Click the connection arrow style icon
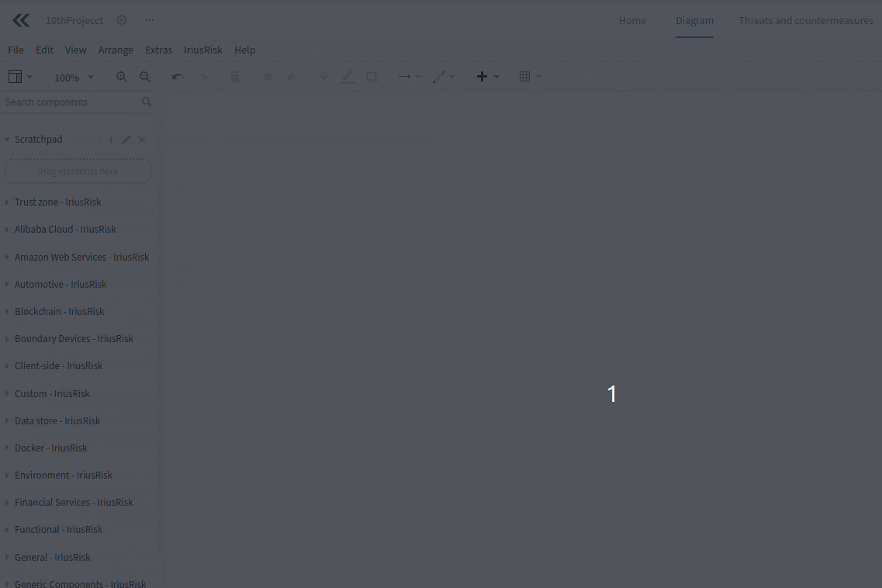Image resolution: width=882 pixels, height=588 pixels. 404,77
